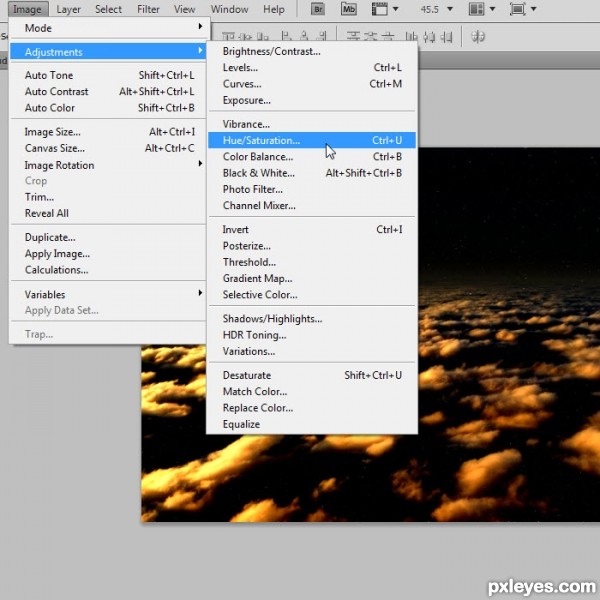Screen dimensions: 600x600
Task: Expand the Variables submenu
Action: point(108,294)
